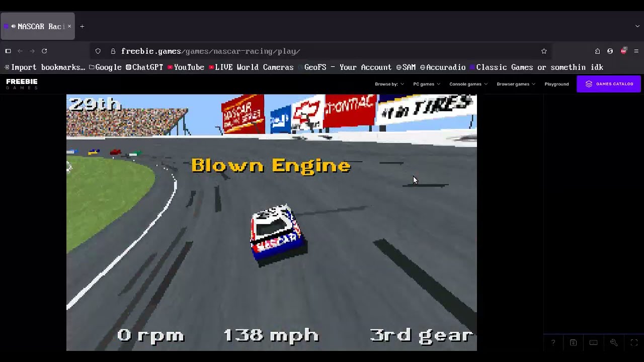Screen dimensions: 644x362
Task: Enter fullscreen with the corner-brackets icon
Action: pos(634,343)
